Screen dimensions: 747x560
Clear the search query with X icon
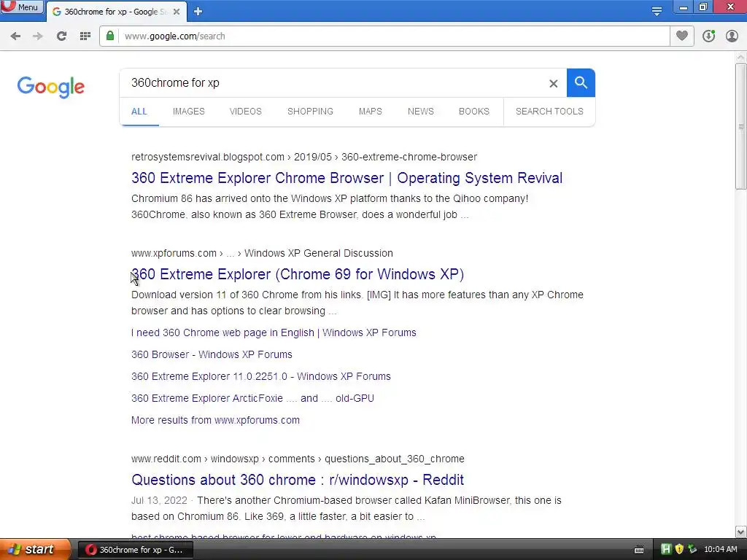click(553, 83)
